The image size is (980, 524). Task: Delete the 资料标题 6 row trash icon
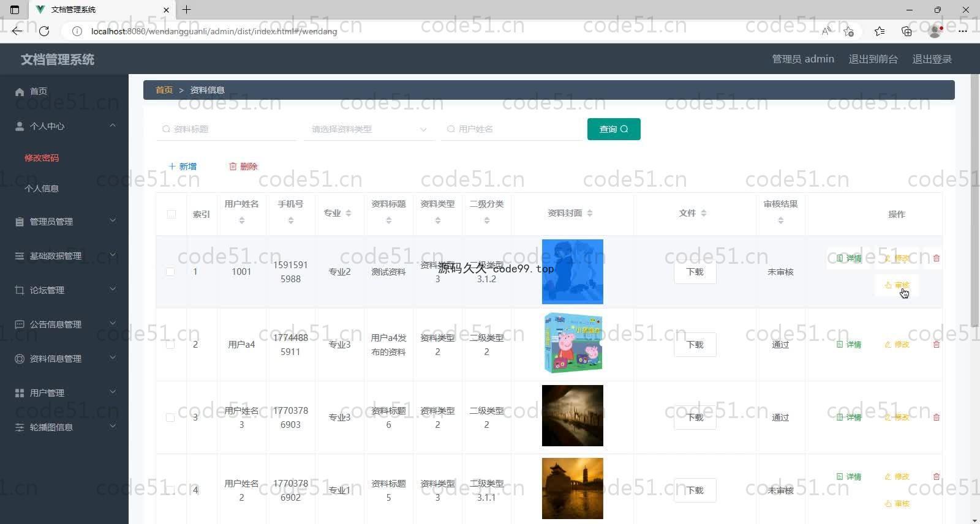click(x=936, y=417)
